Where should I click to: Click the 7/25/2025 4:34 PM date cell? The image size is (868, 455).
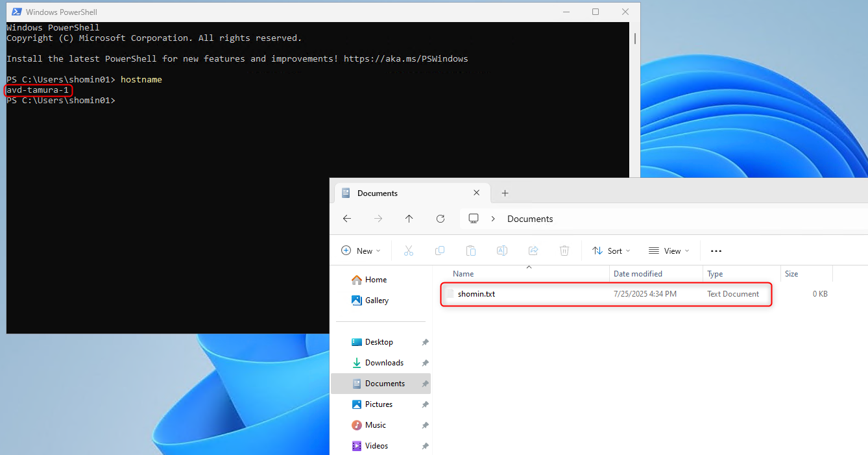click(x=645, y=294)
